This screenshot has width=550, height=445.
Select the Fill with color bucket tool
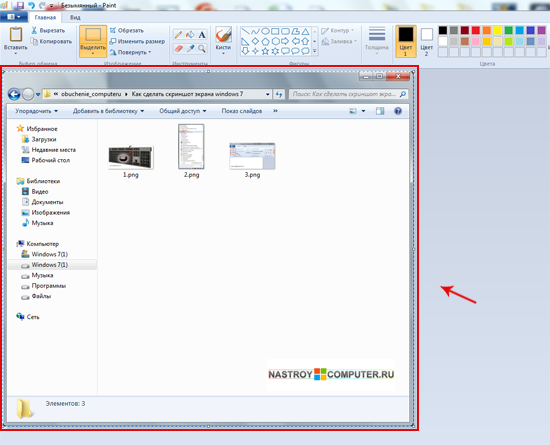click(x=190, y=35)
